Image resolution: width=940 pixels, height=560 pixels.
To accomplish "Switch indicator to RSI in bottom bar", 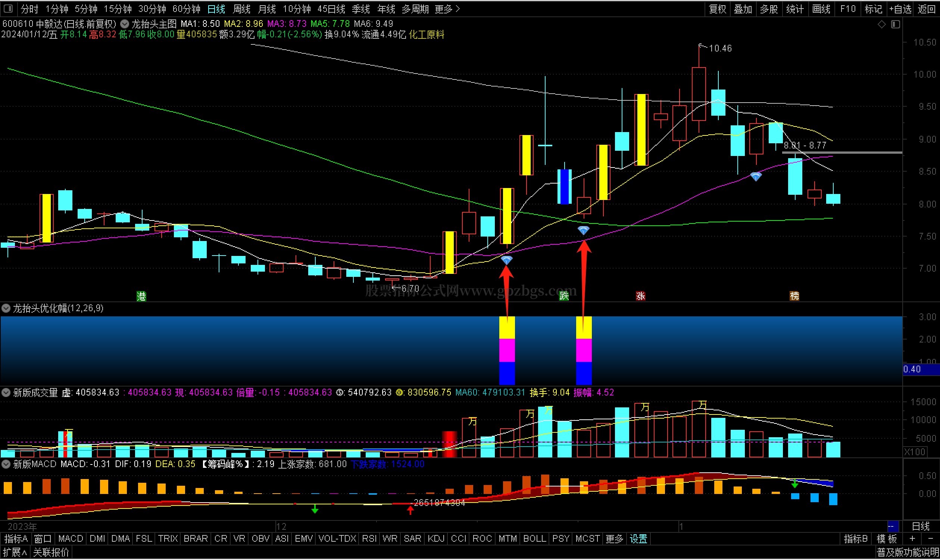I will 369,539.
